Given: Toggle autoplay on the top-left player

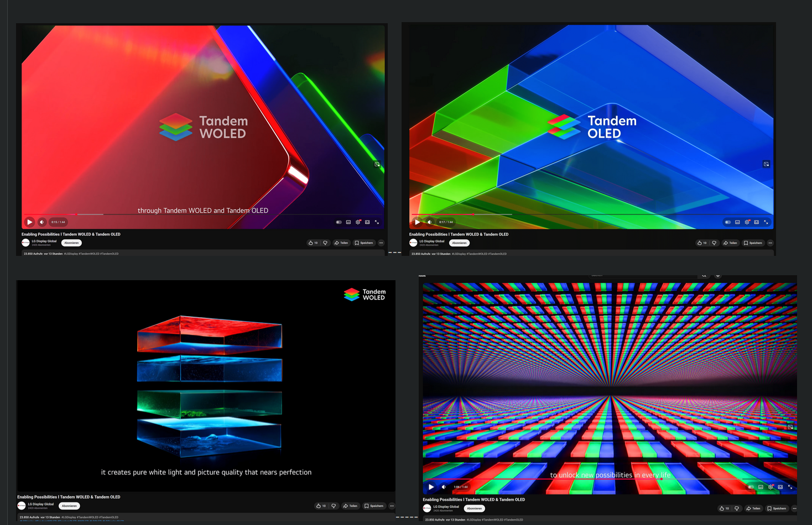Looking at the screenshot, I should [339, 222].
